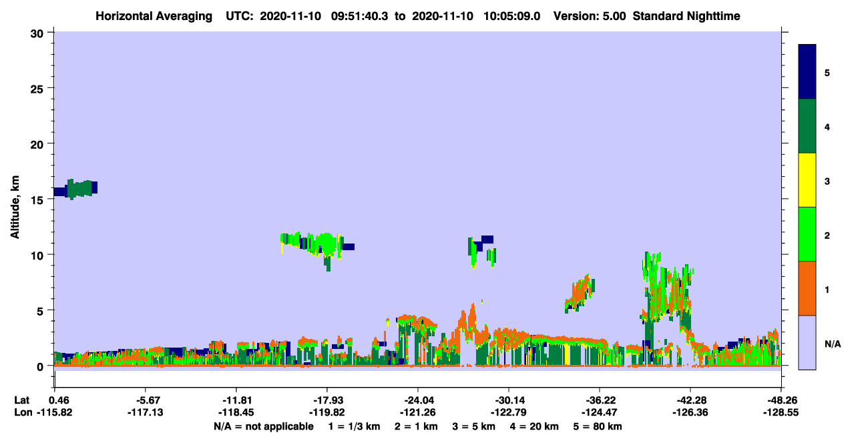The image size is (868, 445).
Task: Click the y-axis tick label 20
Action: 39,144
